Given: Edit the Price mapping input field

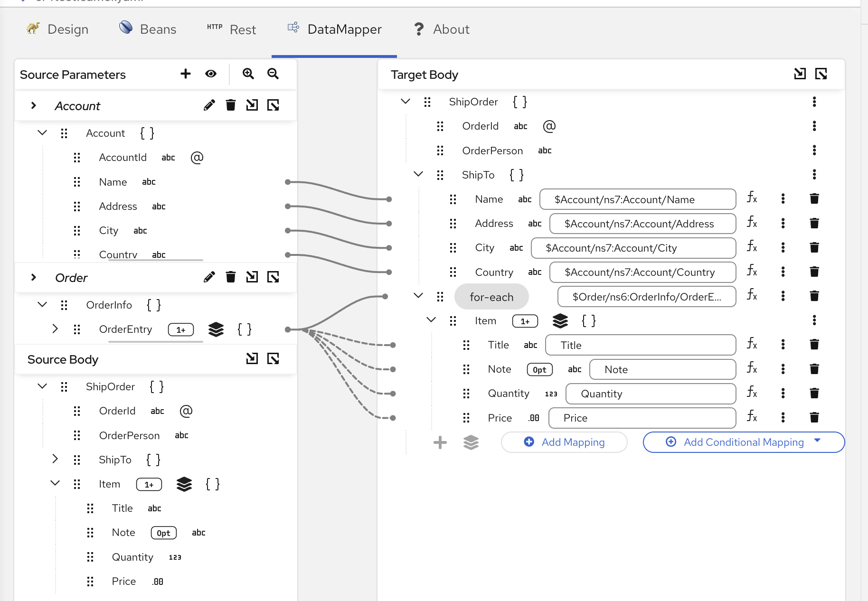Looking at the screenshot, I should click(x=642, y=418).
